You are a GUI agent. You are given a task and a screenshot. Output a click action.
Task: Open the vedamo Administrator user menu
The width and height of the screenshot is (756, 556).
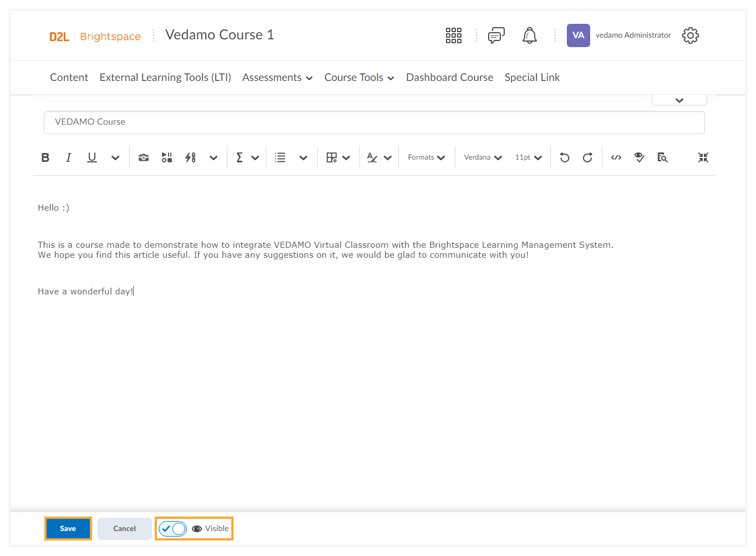pyautogui.click(x=633, y=35)
